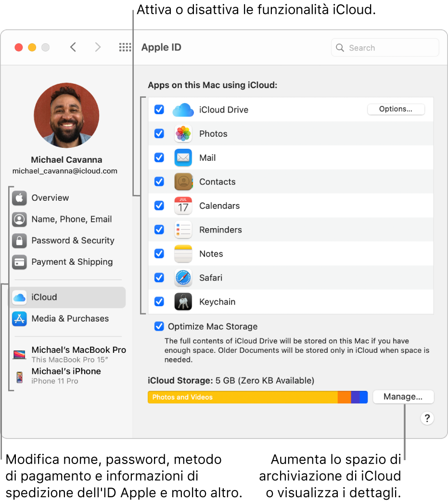
Task: Click the michael_cavanna@icloud.com email text
Action: click(x=65, y=171)
